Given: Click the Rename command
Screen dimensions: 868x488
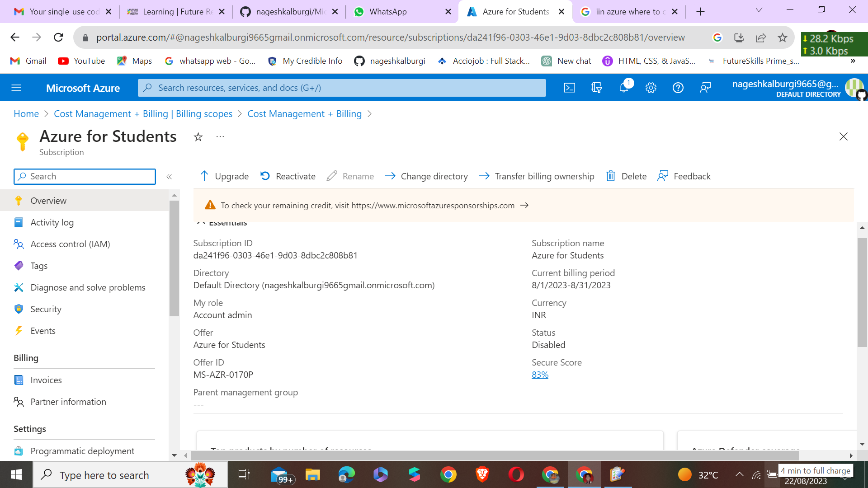Looking at the screenshot, I should pyautogui.click(x=350, y=176).
